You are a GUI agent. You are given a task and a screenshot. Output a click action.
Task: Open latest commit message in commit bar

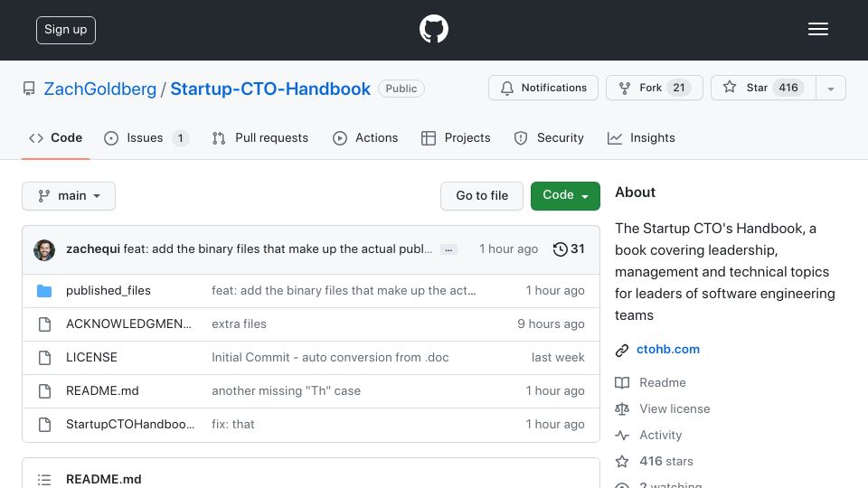(278, 249)
